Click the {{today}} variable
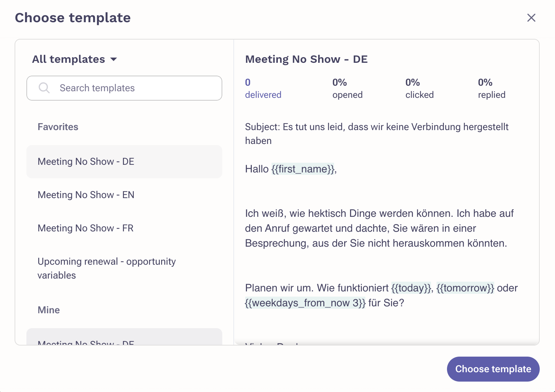 click(x=411, y=288)
